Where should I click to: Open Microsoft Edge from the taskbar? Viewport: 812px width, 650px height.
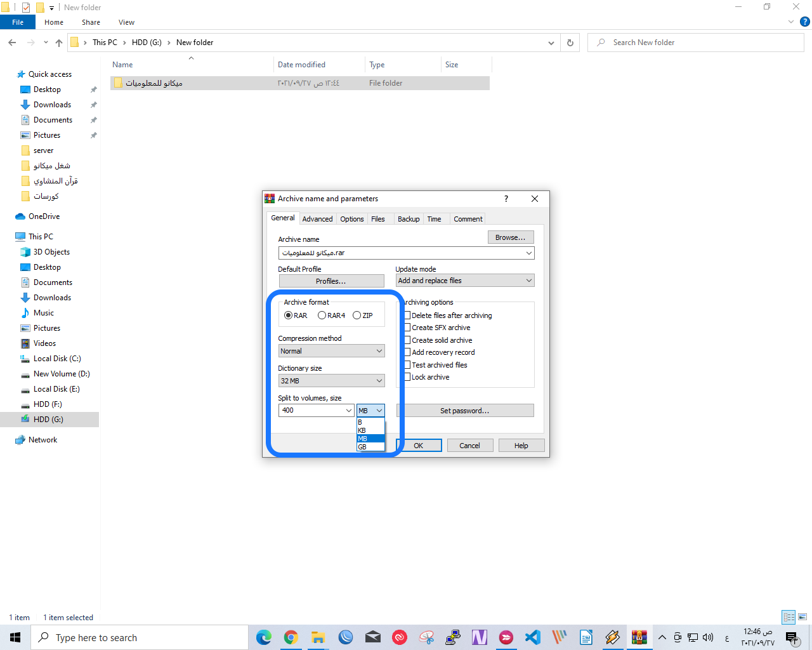tap(264, 637)
